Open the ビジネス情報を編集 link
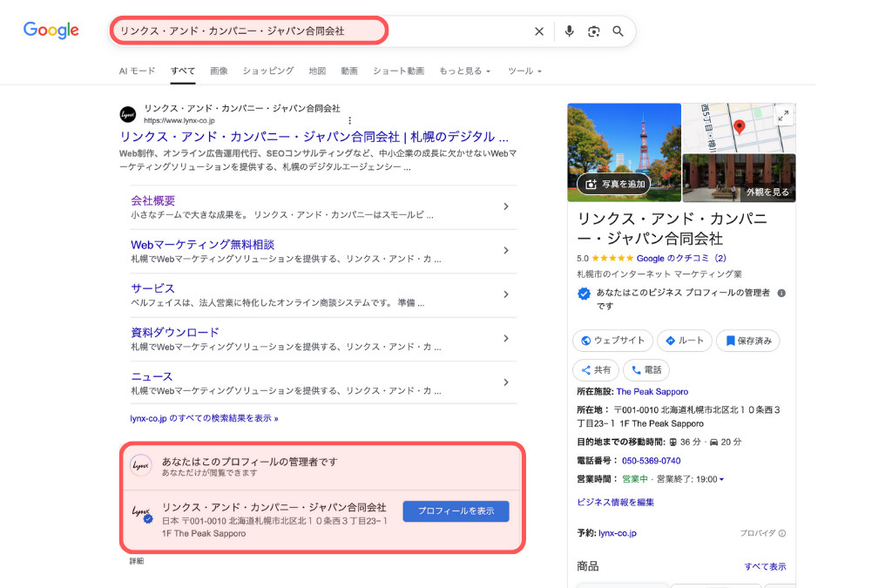Viewport: 892px width, 588px height. tap(615, 503)
